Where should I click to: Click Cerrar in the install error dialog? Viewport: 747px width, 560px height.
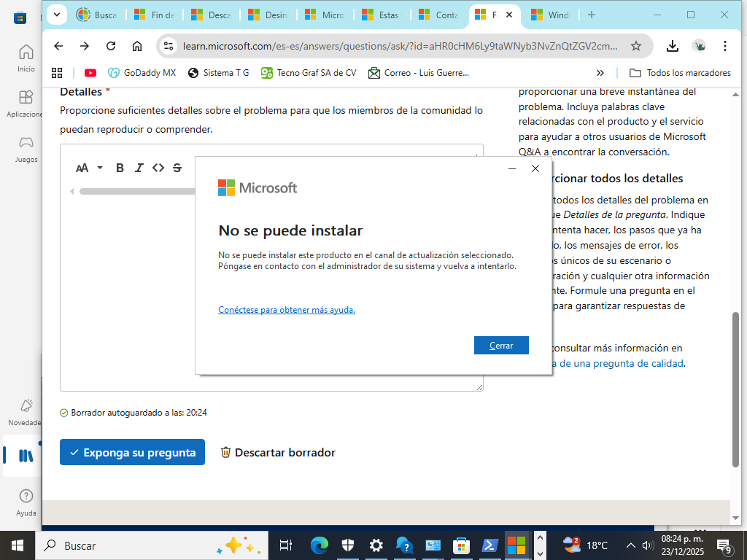click(x=501, y=345)
